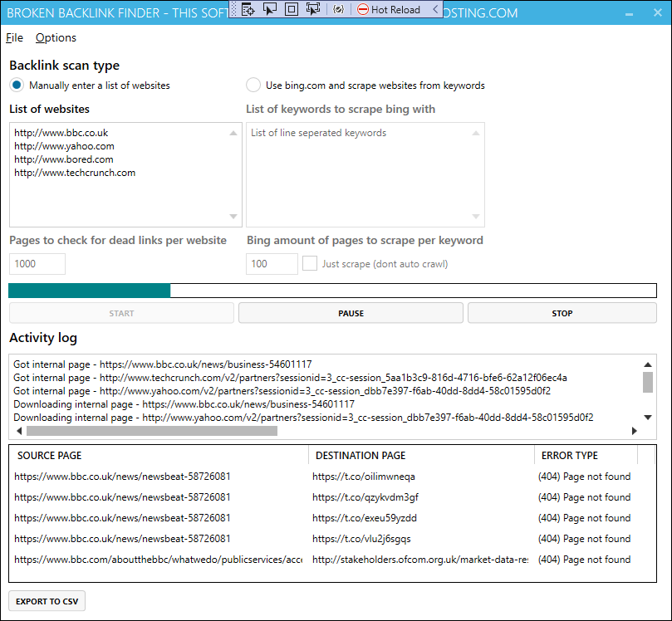Viewport: 672px width, 621px height.
Task: Click http://www.techcrunch.com in the websites list
Action: click(75, 173)
